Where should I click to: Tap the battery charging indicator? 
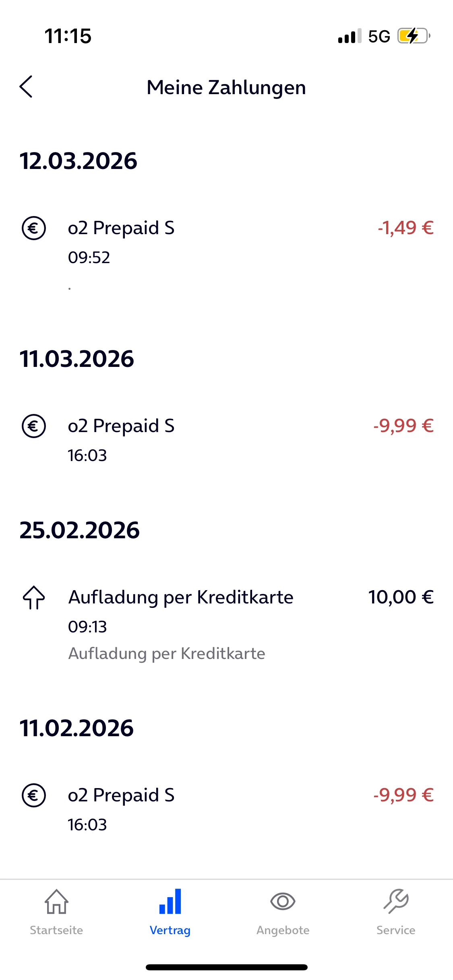pos(414,36)
